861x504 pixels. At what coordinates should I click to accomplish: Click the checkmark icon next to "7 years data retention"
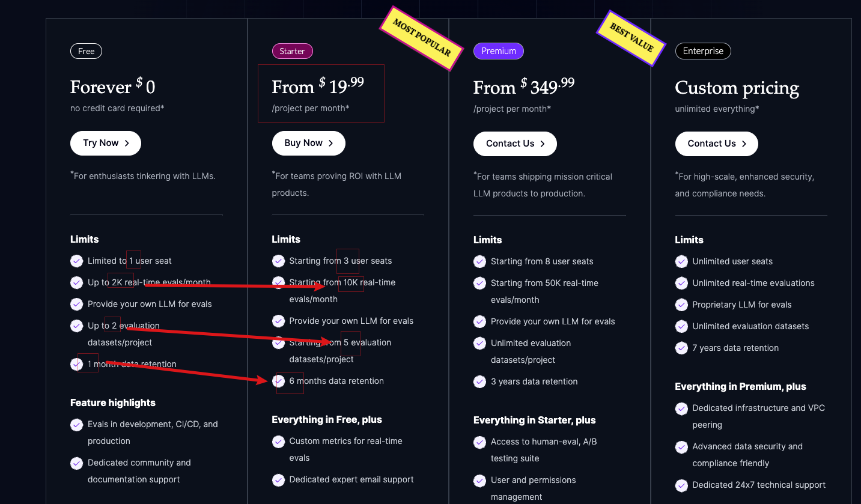click(x=681, y=348)
